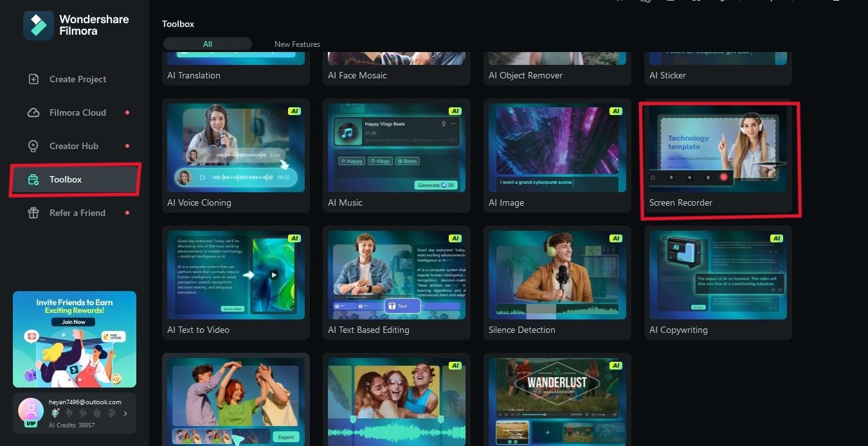The width and height of the screenshot is (868, 446).
Task: Open the Wanderlust thumbnail card
Action: click(557, 400)
